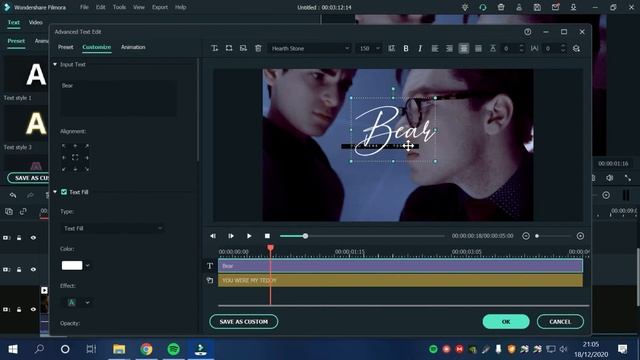The height and width of the screenshot is (360, 640).
Task: Open the Text Fill type dropdown
Action: 112,229
